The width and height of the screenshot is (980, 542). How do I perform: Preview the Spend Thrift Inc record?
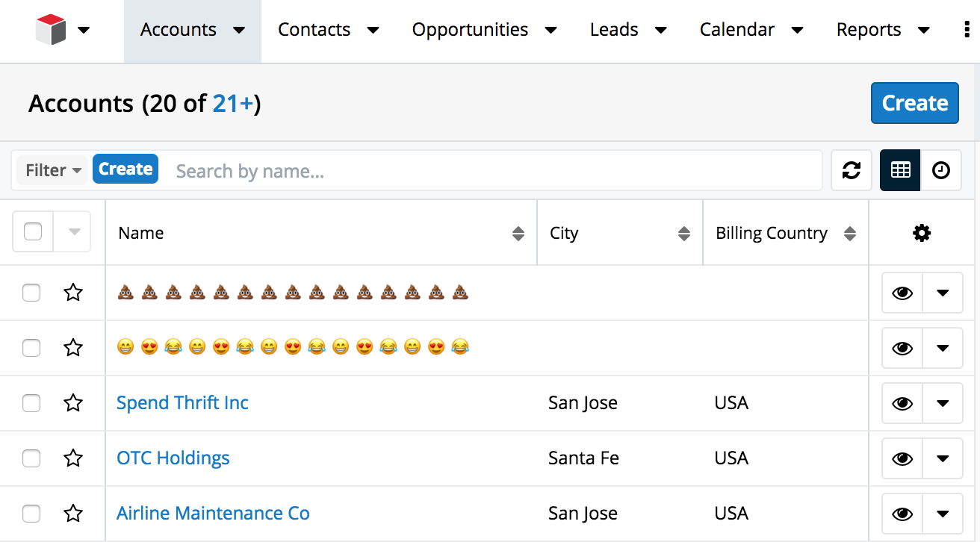pyautogui.click(x=902, y=403)
